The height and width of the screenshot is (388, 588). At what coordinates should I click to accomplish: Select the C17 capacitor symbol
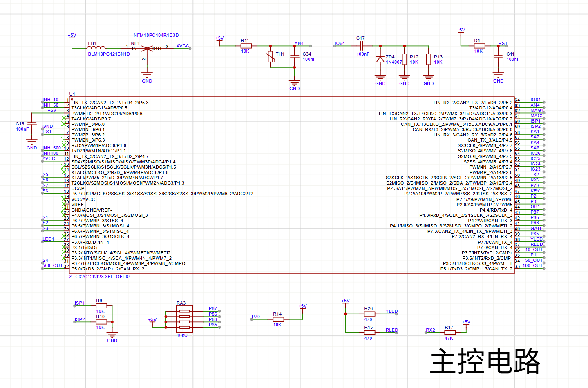(361, 46)
